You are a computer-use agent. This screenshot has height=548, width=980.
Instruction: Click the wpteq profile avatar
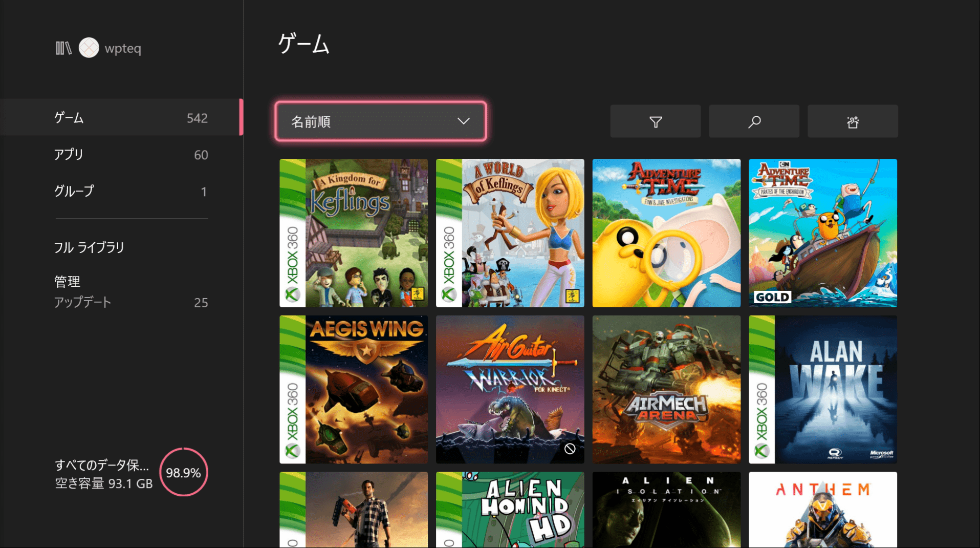point(89,48)
